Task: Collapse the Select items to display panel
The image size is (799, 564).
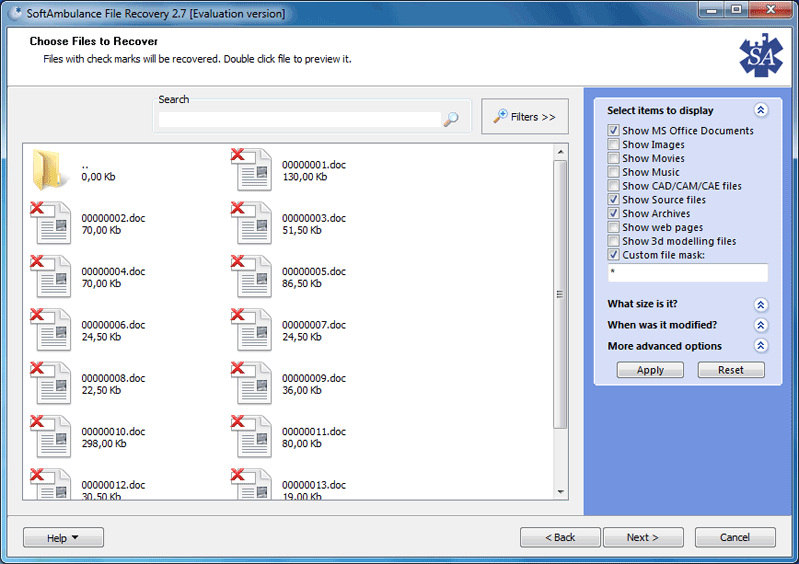Action: coord(761,110)
